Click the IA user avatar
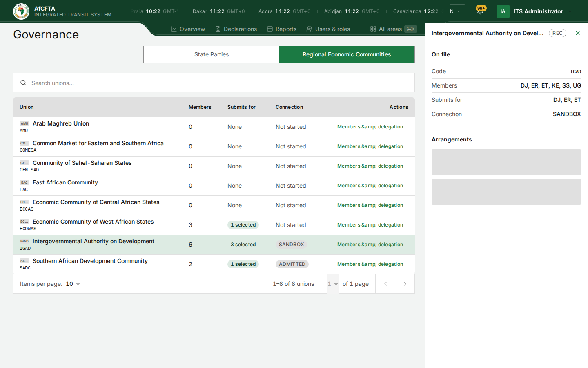This screenshot has height=368, width=588. [503, 11]
